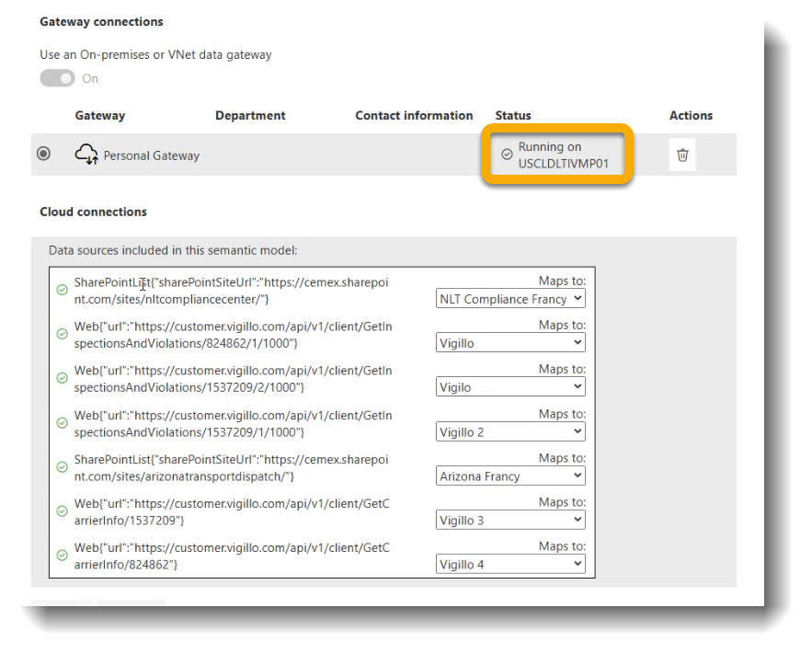
Task: Open the Vigilo mapping dropdown
Action: click(510, 387)
